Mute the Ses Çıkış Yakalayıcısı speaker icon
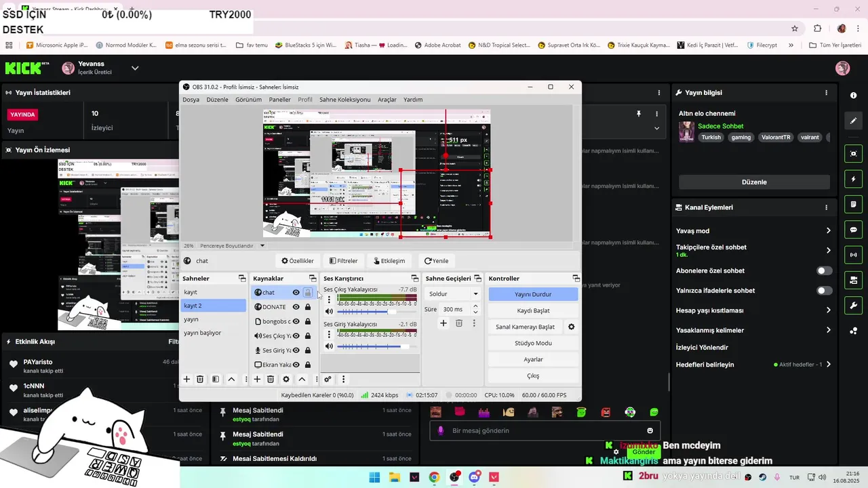 click(329, 312)
